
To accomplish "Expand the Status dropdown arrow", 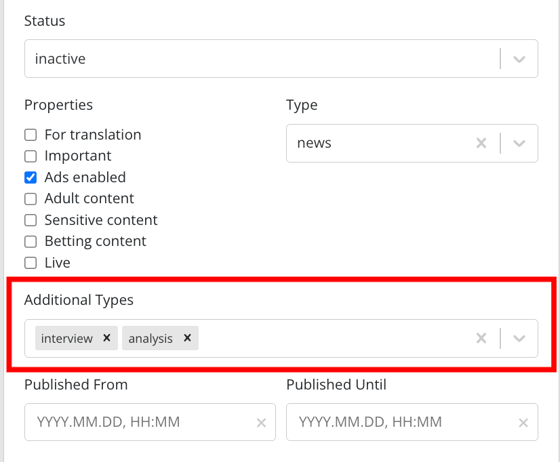I will coord(519,59).
